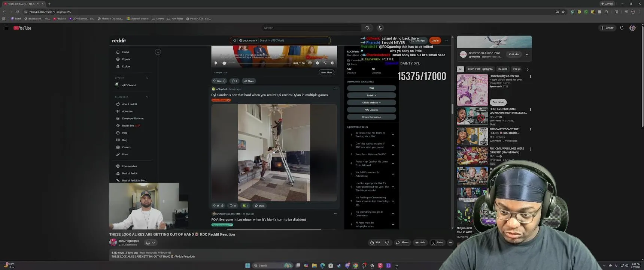This screenshot has width=644, height=270.
Task: Go to the YouTube home logo
Action: (x=22, y=28)
